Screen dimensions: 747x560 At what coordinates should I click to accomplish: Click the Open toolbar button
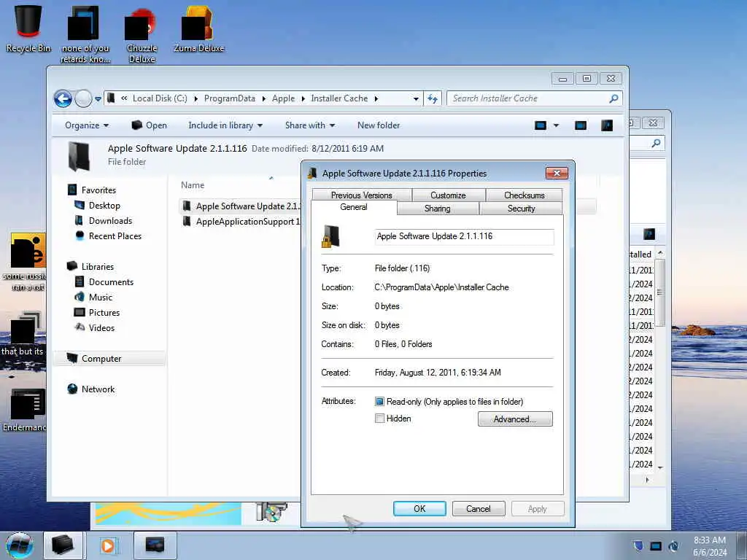(x=149, y=125)
